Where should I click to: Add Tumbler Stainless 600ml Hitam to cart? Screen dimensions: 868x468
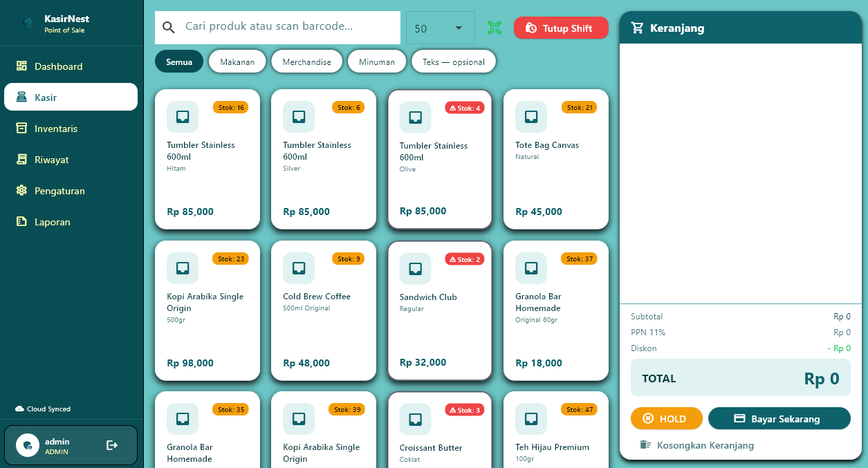(x=207, y=159)
